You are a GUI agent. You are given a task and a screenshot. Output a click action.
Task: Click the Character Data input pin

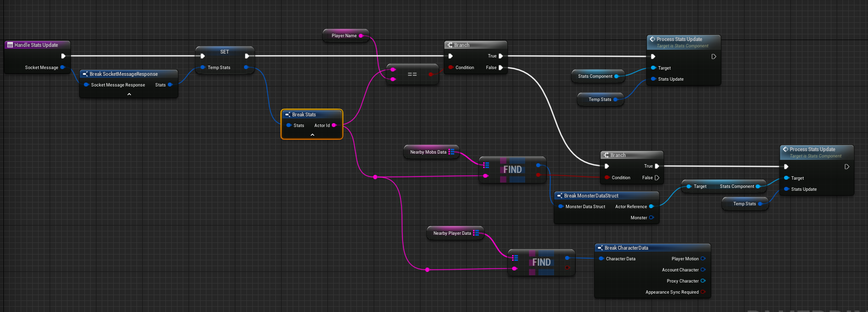(601, 259)
